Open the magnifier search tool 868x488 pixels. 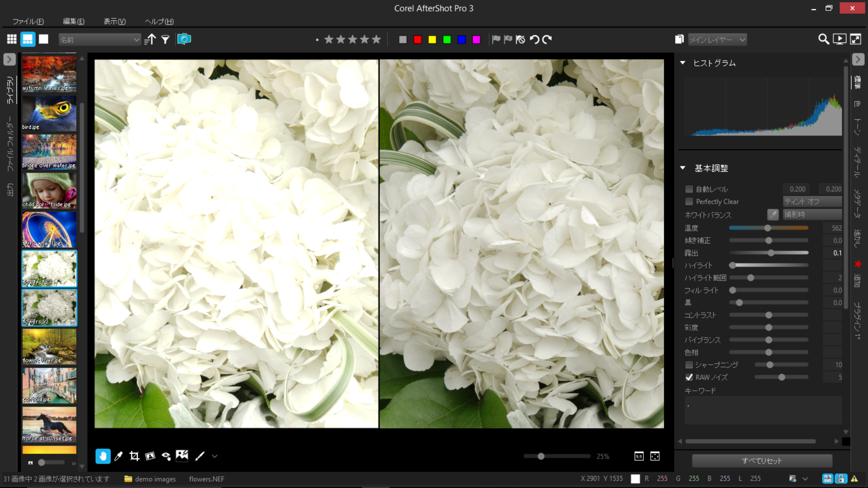[x=823, y=39]
